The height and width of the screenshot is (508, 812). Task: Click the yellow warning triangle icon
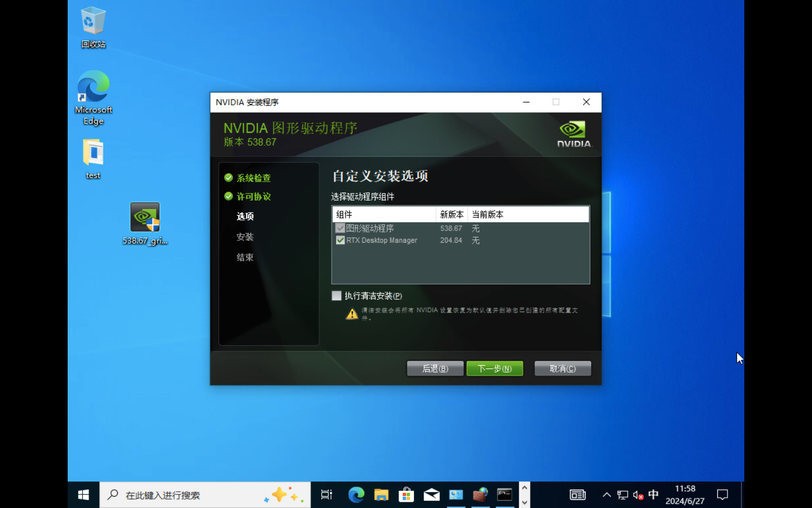(x=352, y=314)
